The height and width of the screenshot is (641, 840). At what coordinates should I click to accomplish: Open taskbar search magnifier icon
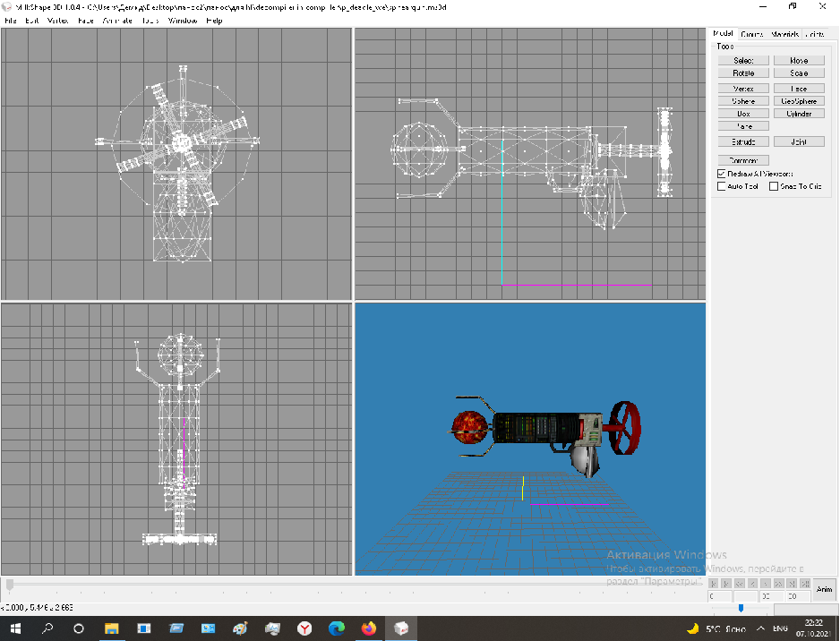tap(47, 628)
